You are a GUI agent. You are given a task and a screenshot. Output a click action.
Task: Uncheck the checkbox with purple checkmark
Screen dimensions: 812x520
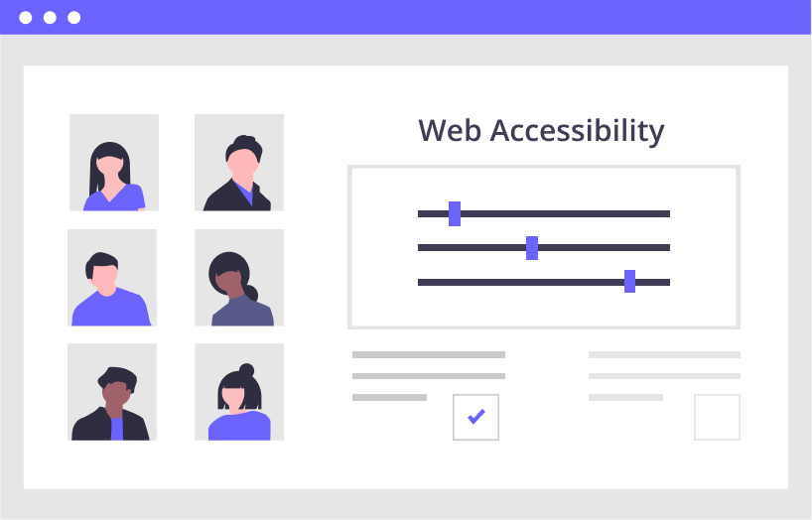[x=475, y=417]
